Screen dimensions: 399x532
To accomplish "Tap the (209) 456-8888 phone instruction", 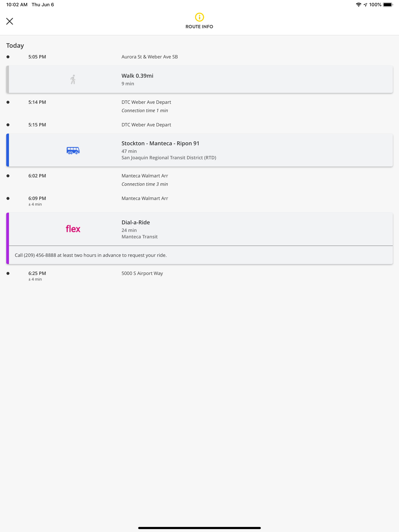I will coord(90,255).
